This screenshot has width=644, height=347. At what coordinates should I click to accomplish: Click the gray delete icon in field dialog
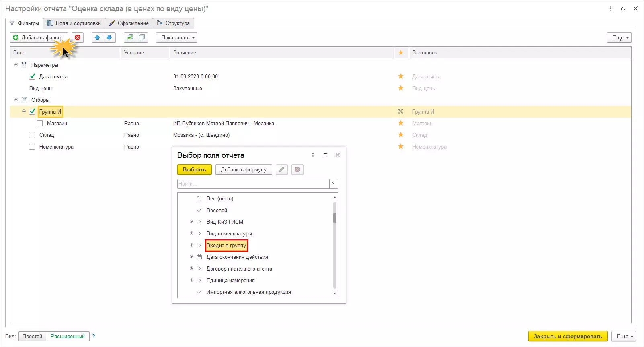pos(297,169)
